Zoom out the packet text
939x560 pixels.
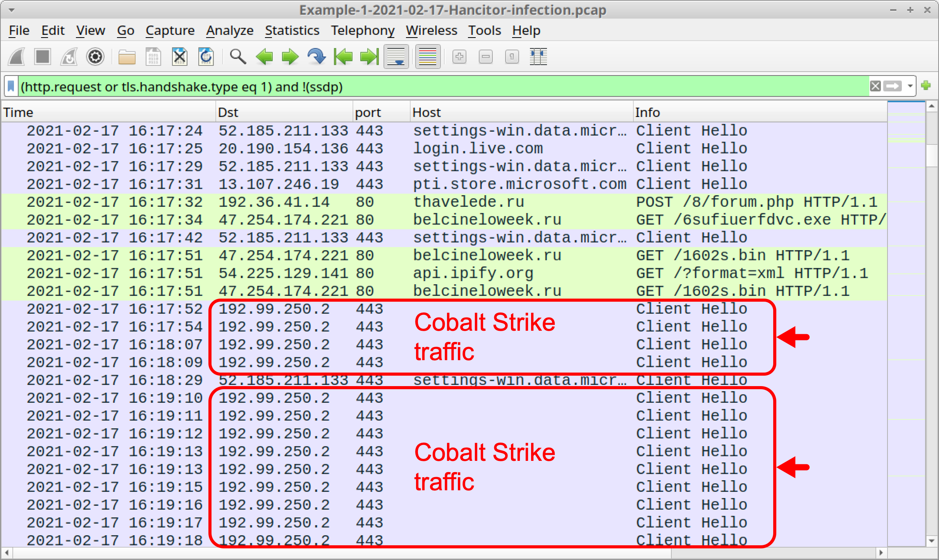[x=486, y=57]
